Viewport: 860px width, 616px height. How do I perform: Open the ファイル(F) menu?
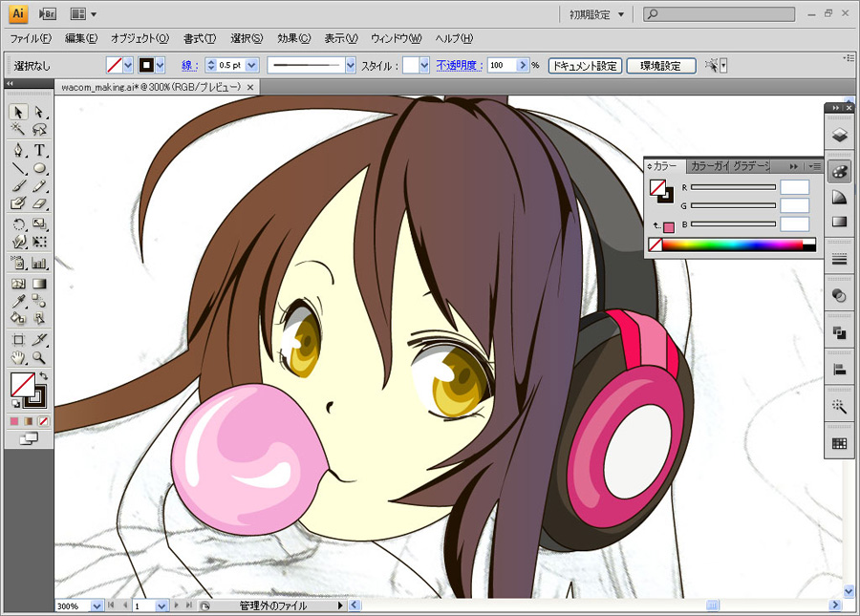[x=31, y=38]
